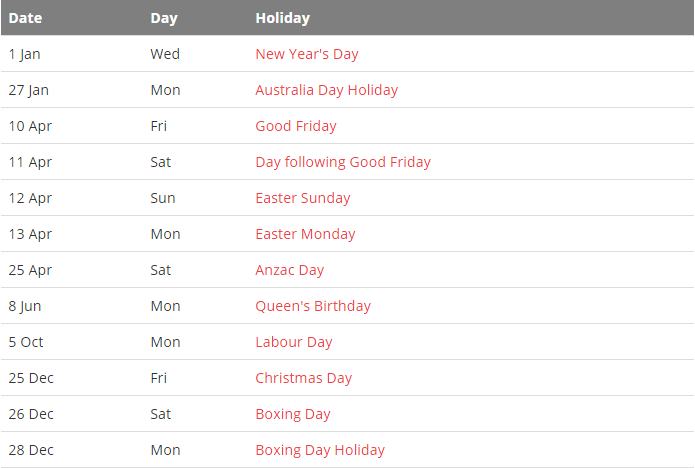Click the Wed day cell
This screenshot has height=468, width=695.
(165, 54)
